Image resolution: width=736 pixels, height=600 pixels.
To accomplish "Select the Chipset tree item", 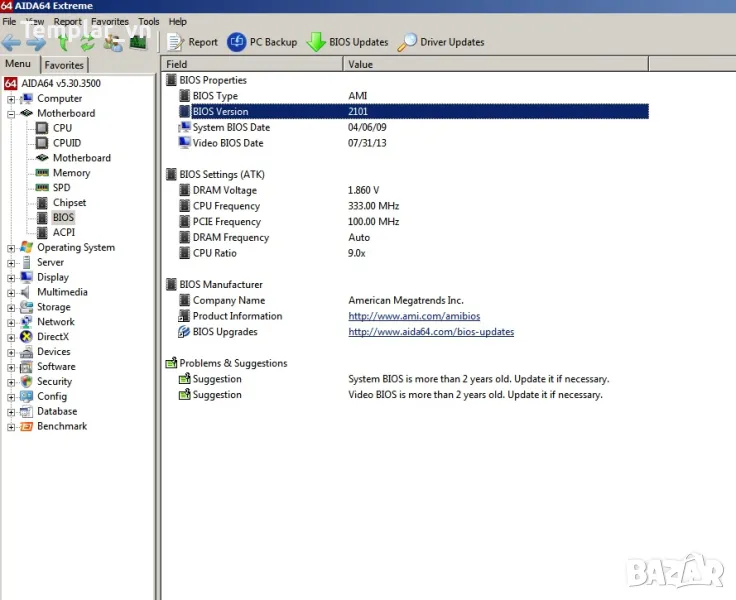I will point(69,203).
